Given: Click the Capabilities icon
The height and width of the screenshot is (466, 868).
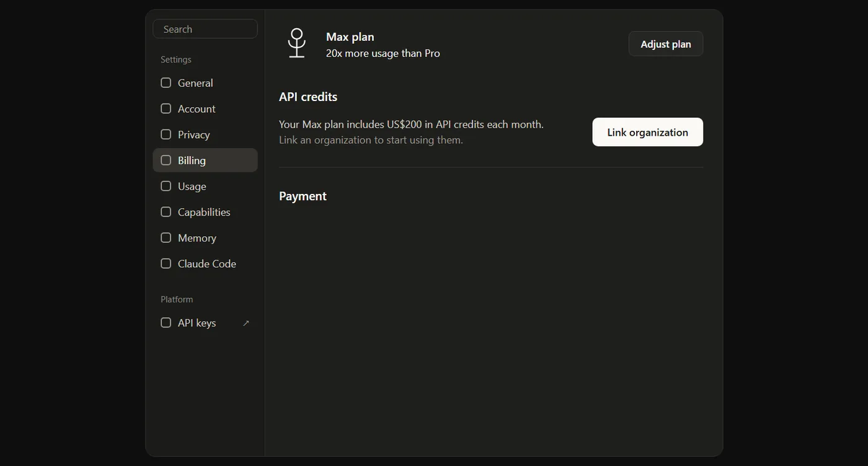Looking at the screenshot, I should (x=166, y=212).
